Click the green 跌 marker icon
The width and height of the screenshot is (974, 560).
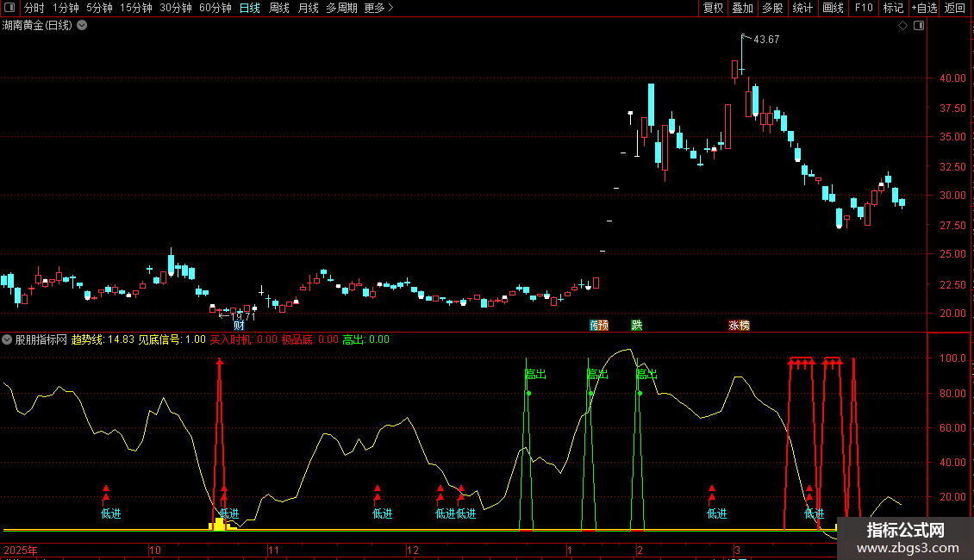tap(637, 326)
